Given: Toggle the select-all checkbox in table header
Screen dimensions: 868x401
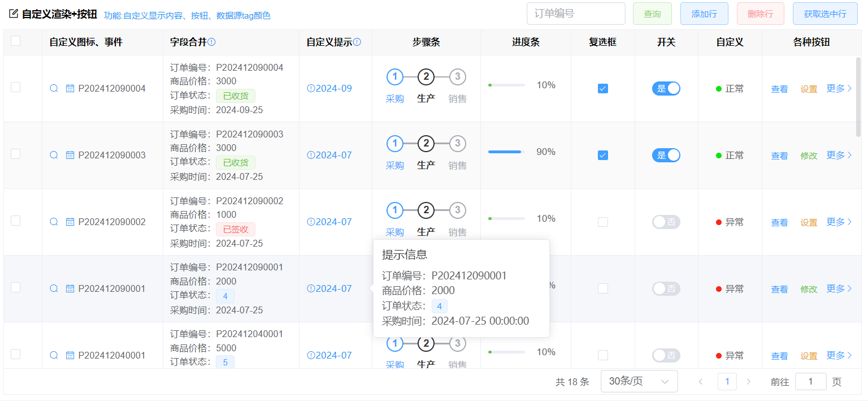Looking at the screenshot, I should coord(16,41).
